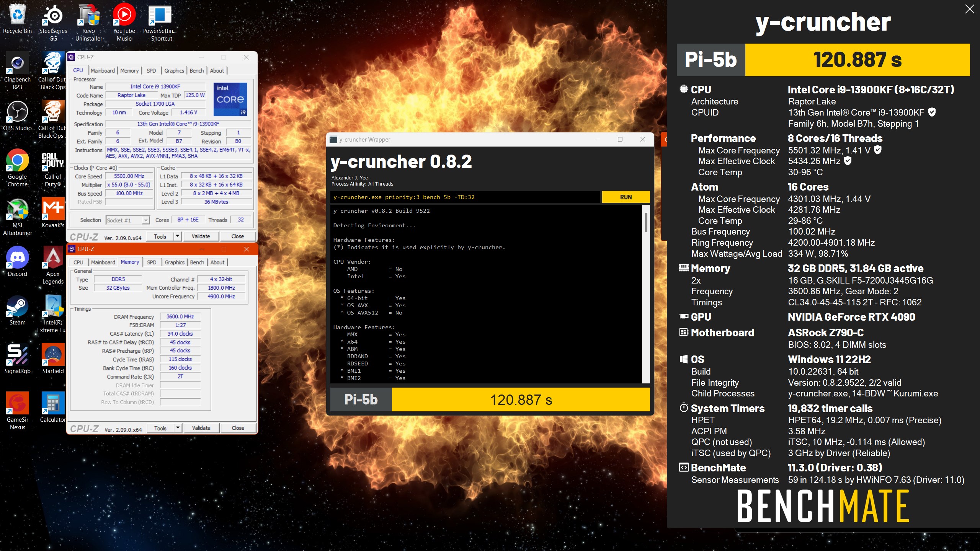Click y-cruncher Wrapper title bar icon
The width and height of the screenshot is (980, 551).
click(x=333, y=140)
